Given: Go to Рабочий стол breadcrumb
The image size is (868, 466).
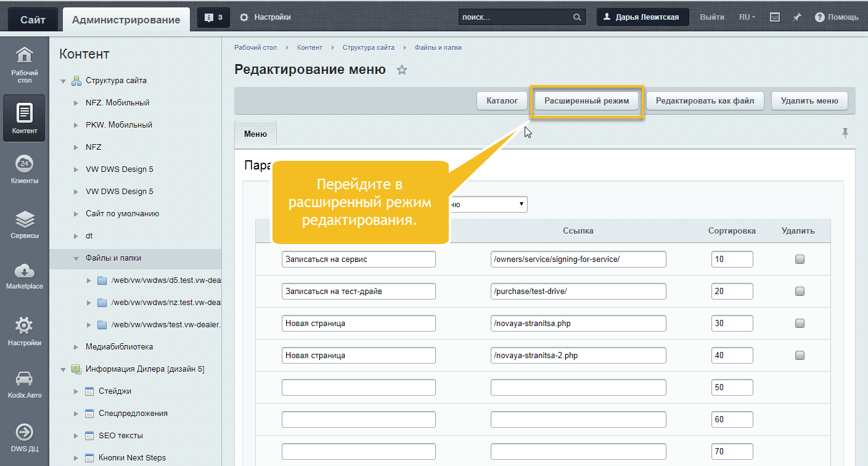Looking at the screenshot, I should 255,47.
